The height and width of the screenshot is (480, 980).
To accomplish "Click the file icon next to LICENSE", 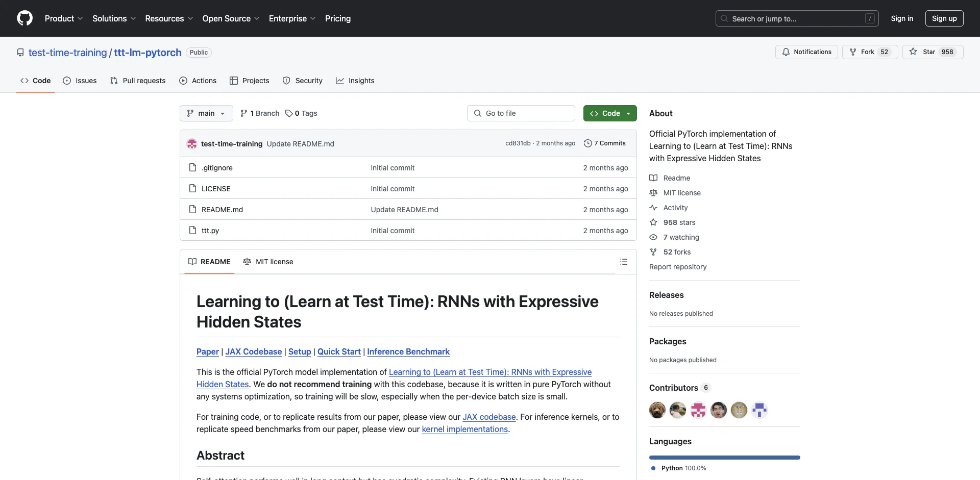I will tap(192, 188).
